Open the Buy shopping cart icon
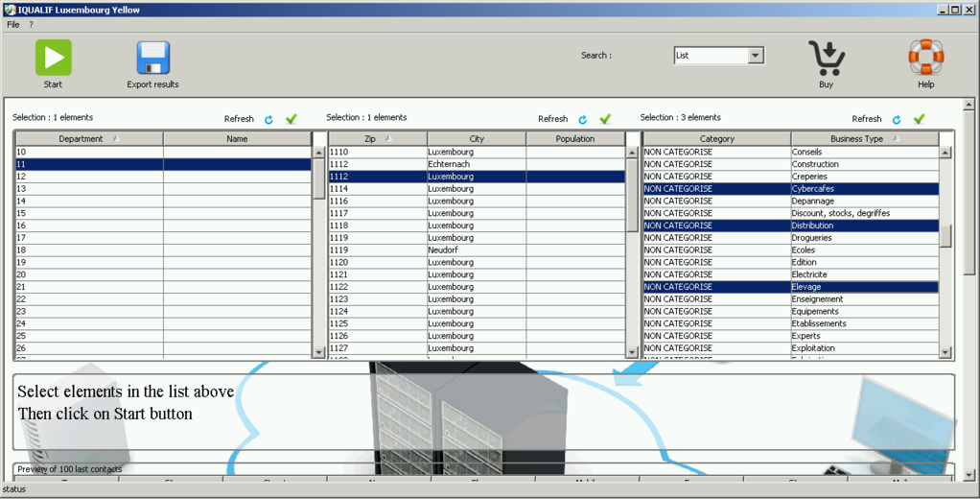The width and height of the screenshot is (980, 499). (827, 59)
